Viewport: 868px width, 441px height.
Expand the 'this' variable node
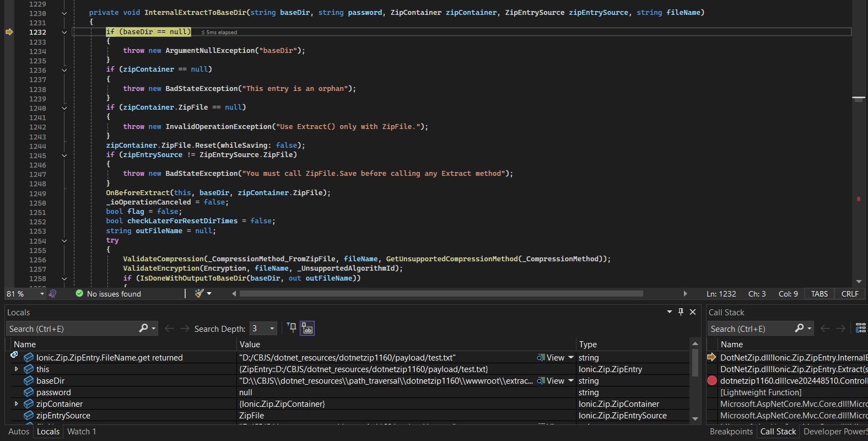(16, 369)
